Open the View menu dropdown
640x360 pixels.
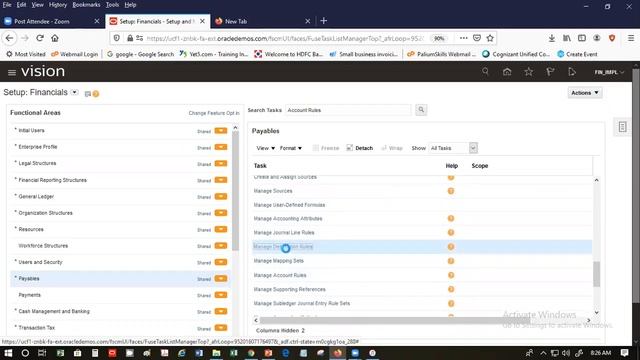tap(265, 148)
